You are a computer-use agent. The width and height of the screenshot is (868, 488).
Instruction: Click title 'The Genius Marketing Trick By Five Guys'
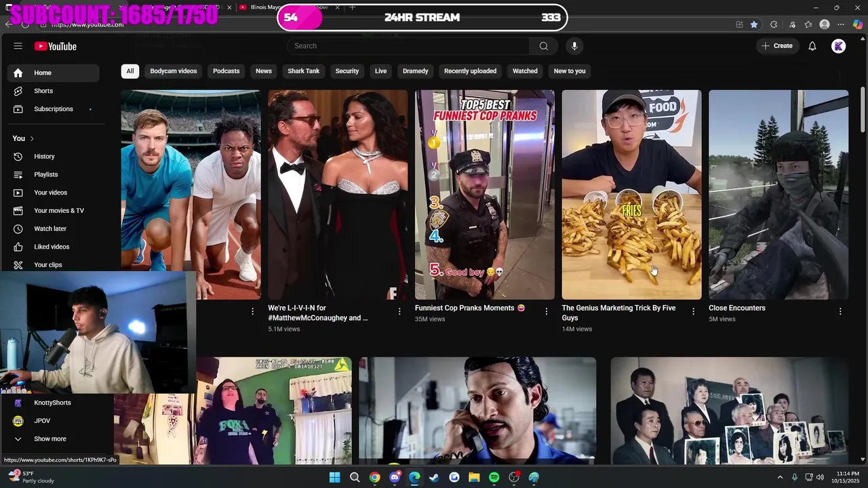(x=618, y=313)
